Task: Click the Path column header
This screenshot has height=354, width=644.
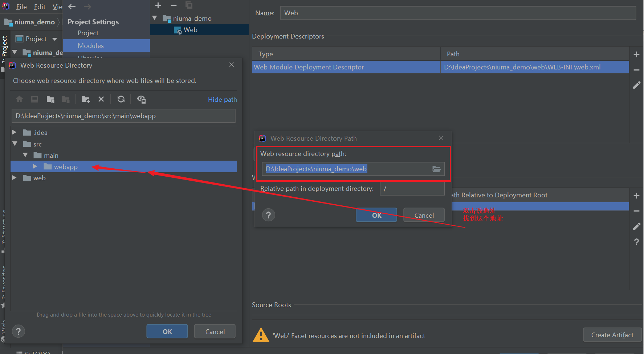Action: tap(535, 54)
